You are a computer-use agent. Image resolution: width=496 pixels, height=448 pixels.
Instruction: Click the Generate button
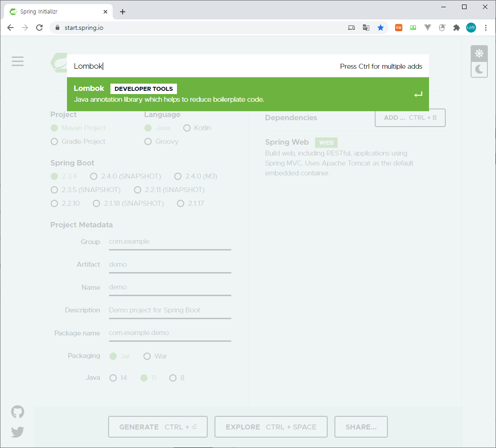[158, 427]
